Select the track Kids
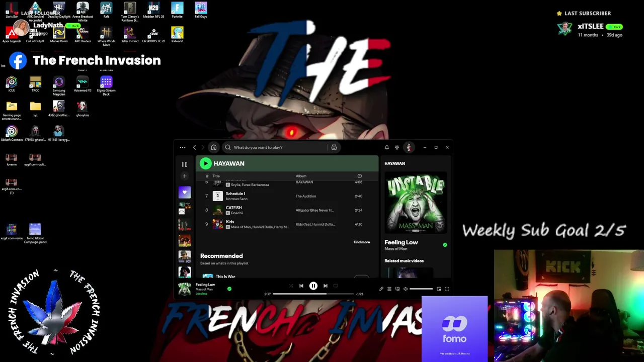Image resolution: width=644 pixels, height=362 pixels. point(230,222)
